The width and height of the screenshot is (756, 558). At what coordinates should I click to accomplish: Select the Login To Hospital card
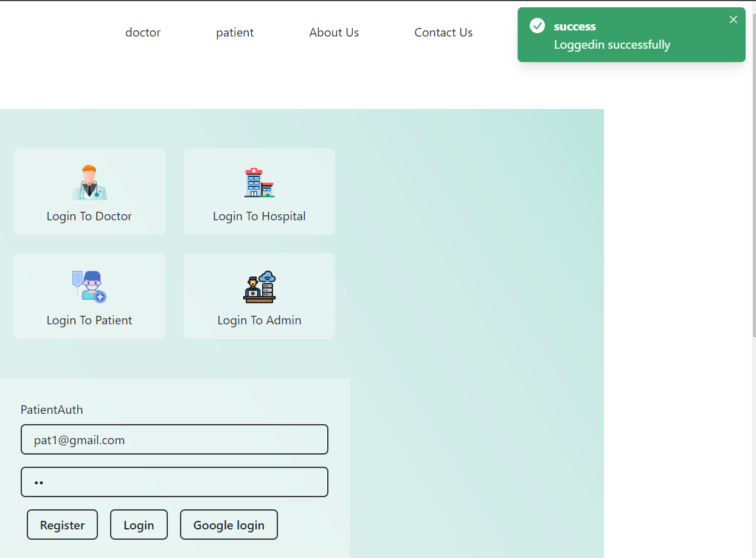click(x=259, y=192)
